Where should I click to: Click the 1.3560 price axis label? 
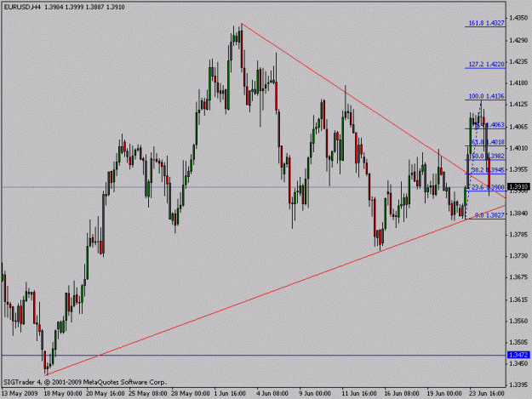pos(518,321)
